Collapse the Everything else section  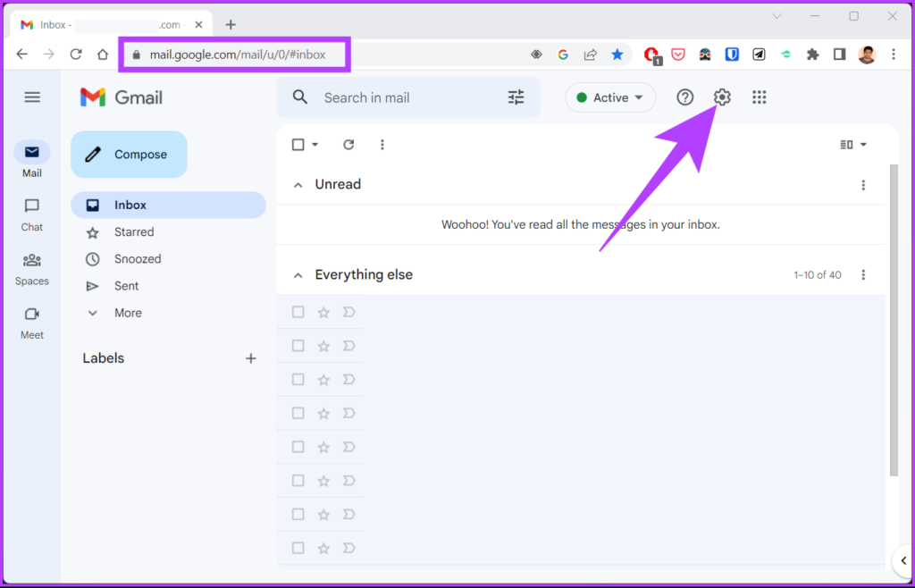298,274
